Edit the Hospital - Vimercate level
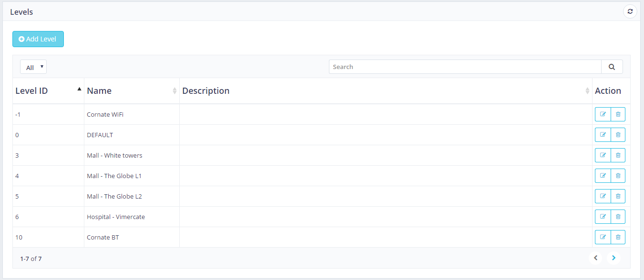644x280 pixels. (x=603, y=217)
